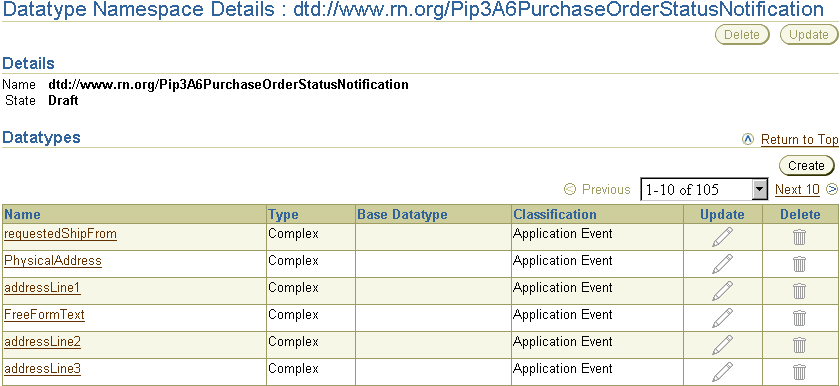
Task: Open the requestedShipFrom datatype link
Action: tap(61, 234)
